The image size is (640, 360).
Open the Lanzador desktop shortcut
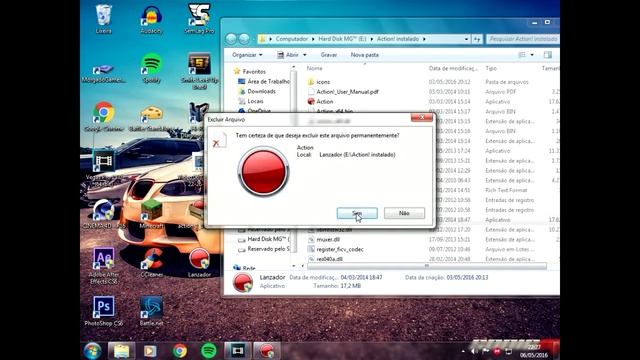pos(199,263)
